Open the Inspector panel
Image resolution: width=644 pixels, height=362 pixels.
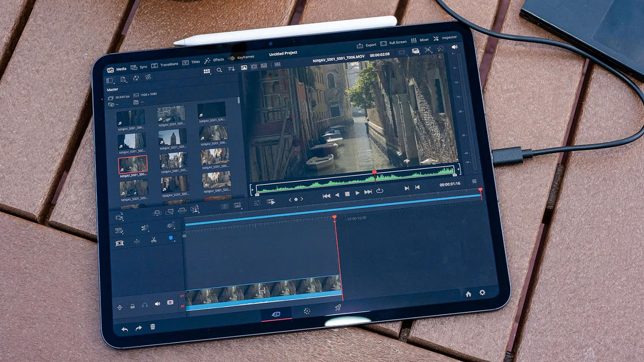click(x=445, y=38)
